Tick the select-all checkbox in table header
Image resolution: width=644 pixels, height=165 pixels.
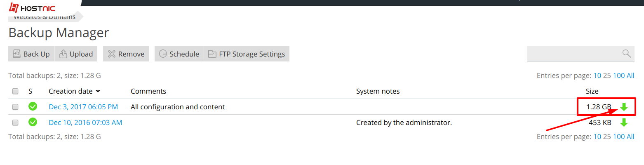point(15,91)
